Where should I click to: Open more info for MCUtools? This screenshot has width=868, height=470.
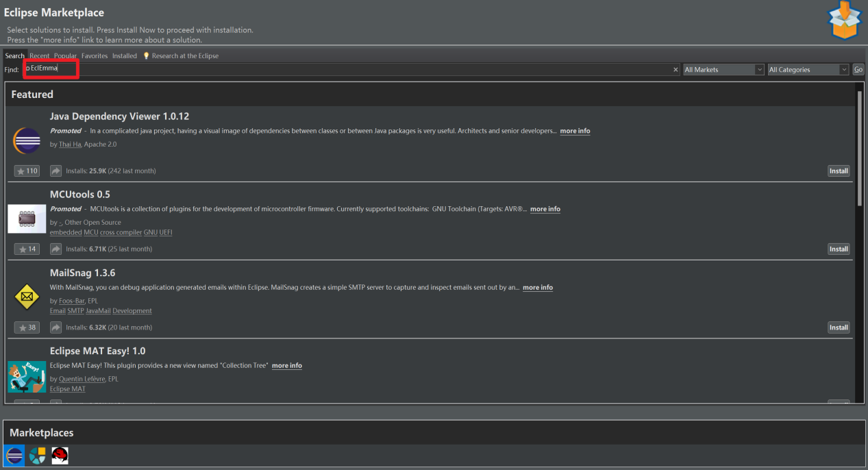(x=545, y=209)
